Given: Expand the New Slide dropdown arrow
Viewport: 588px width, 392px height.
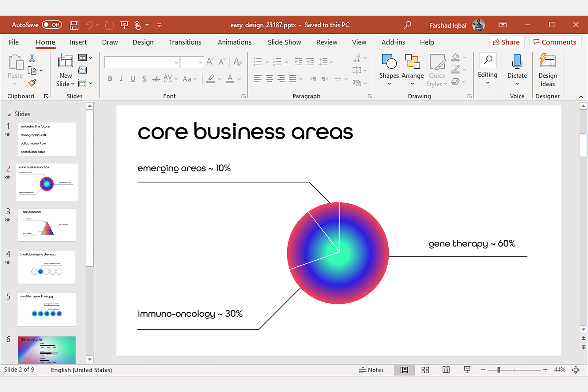Looking at the screenshot, I should 73,84.
